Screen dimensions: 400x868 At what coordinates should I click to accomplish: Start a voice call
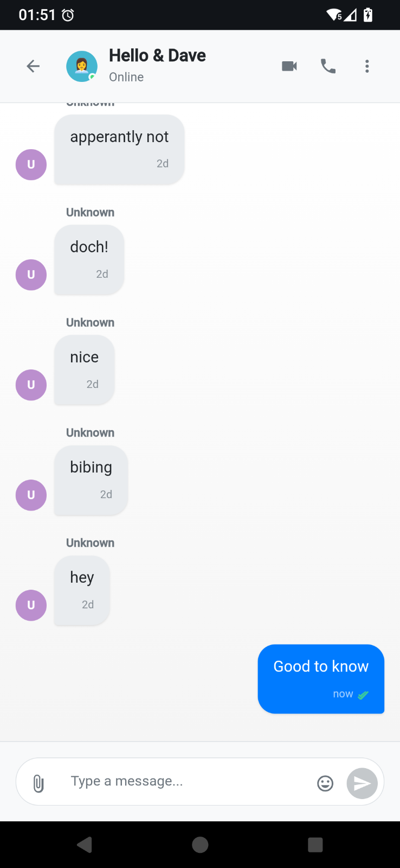[328, 66]
